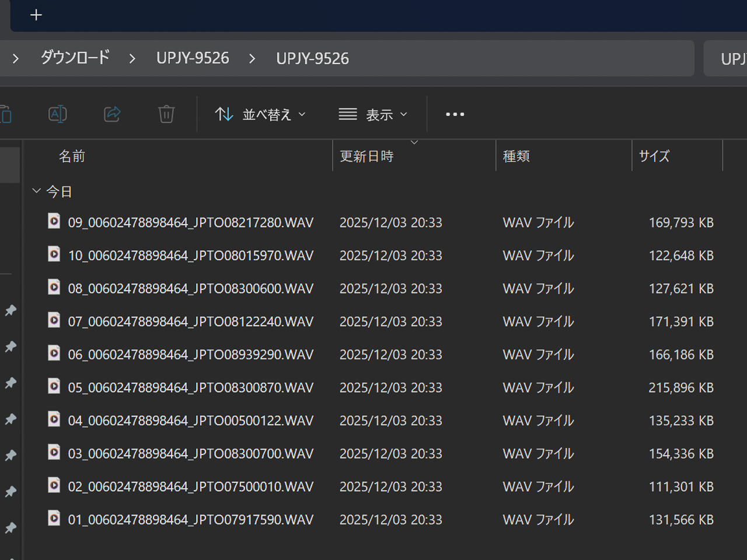The width and height of the screenshot is (747, 560).
Task: Go to ダウンロード folder in address bar
Action: point(75,58)
